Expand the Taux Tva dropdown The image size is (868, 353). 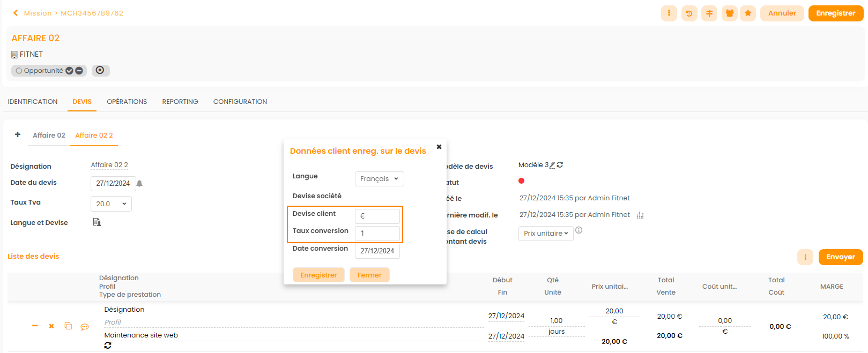point(111,204)
